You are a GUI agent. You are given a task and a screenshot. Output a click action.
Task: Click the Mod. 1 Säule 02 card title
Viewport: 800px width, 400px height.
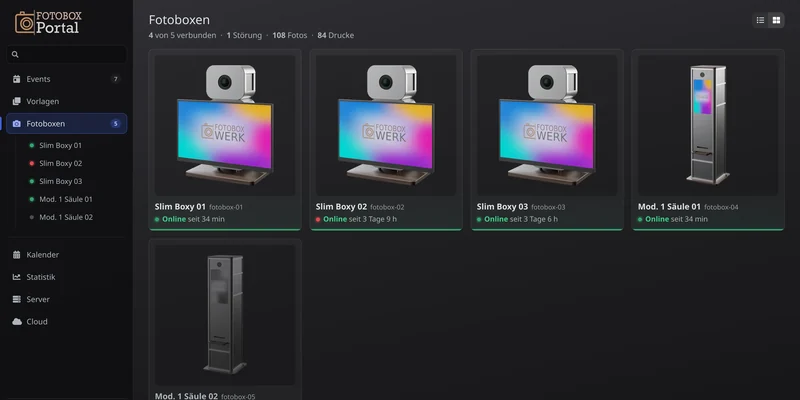[x=186, y=396]
